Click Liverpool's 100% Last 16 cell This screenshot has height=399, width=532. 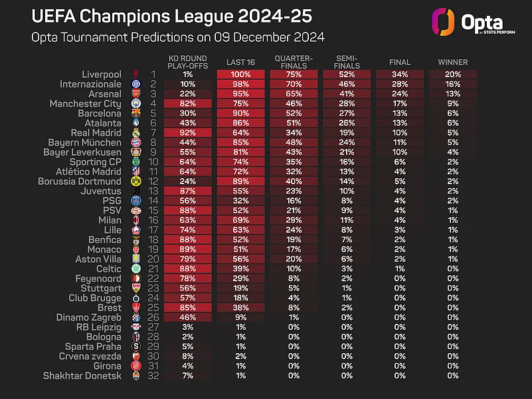coord(241,74)
